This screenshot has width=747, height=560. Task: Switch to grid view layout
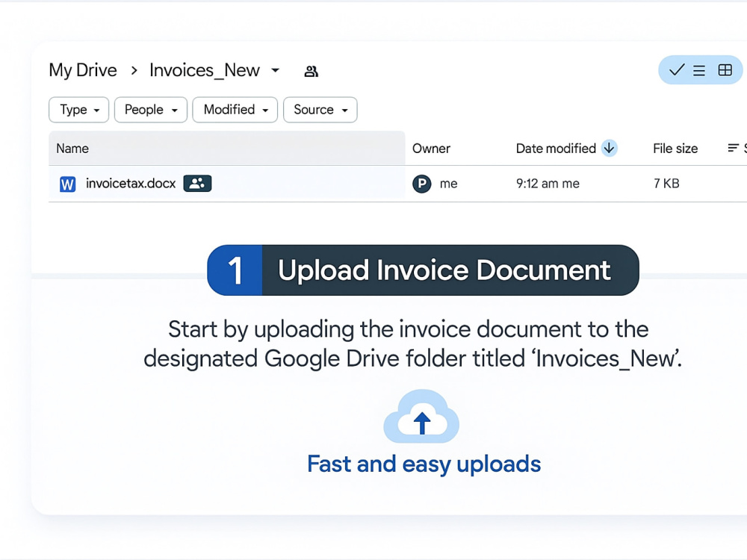(x=725, y=70)
